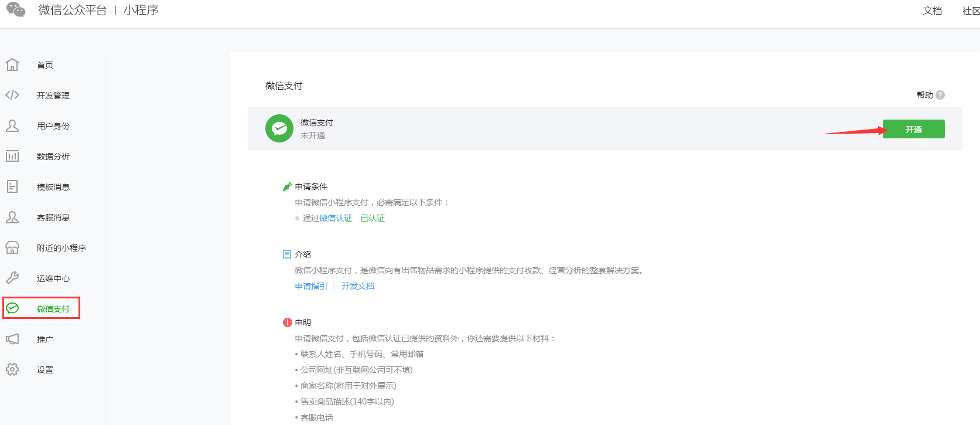Go to 运维中心 section

53,278
